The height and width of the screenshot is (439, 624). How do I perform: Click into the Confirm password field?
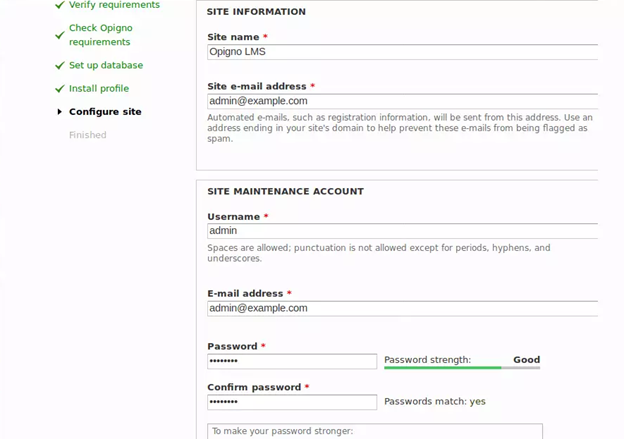[292, 402]
